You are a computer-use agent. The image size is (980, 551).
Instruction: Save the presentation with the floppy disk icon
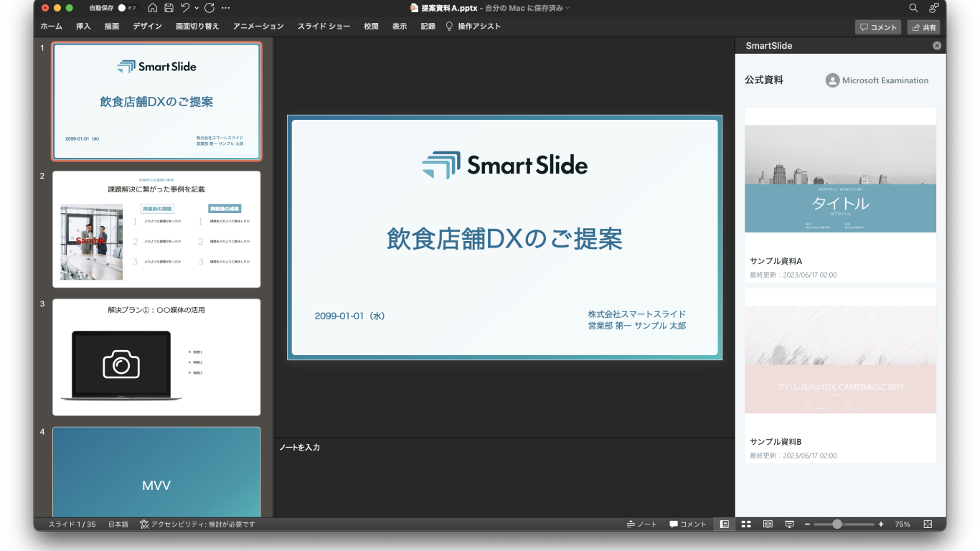169,8
